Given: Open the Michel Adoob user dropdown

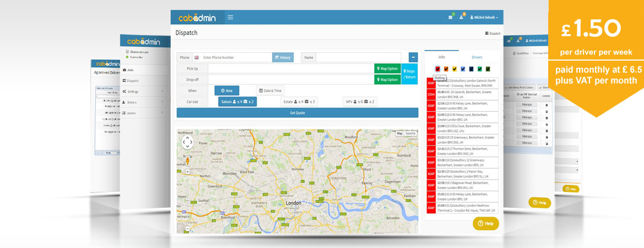Looking at the screenshot, I should [484, 18].
